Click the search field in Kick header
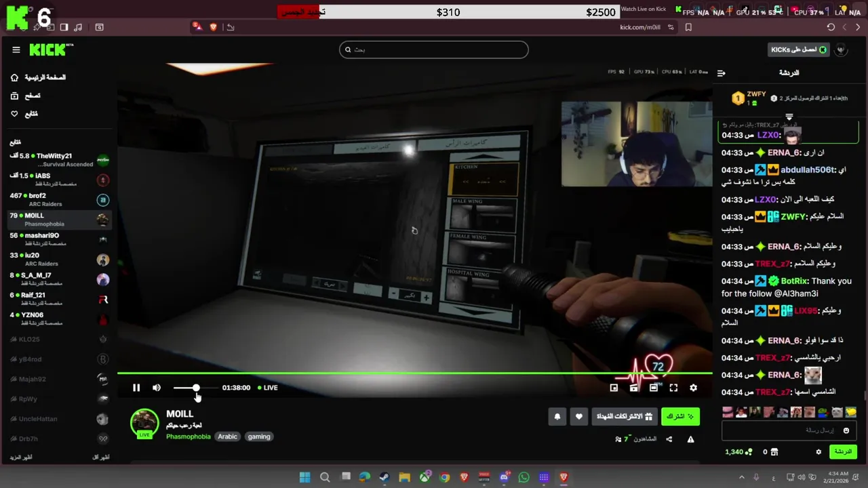This screenshot has height=488, width=868. 434,49
